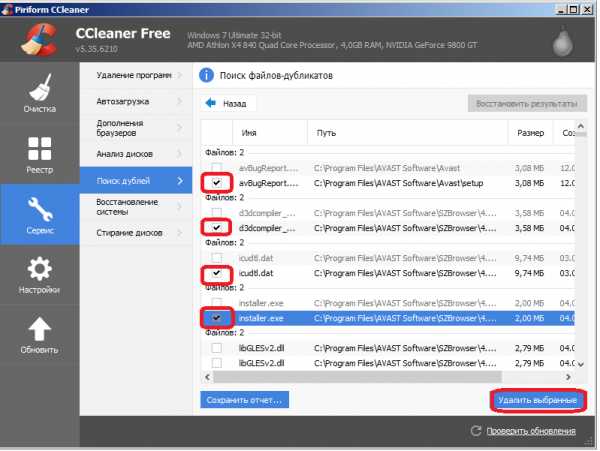
Task: Open Автозагрузка menu item
Action: 136,101
